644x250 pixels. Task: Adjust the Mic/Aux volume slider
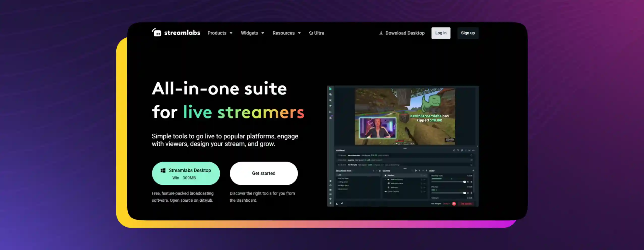coord(449,193)
